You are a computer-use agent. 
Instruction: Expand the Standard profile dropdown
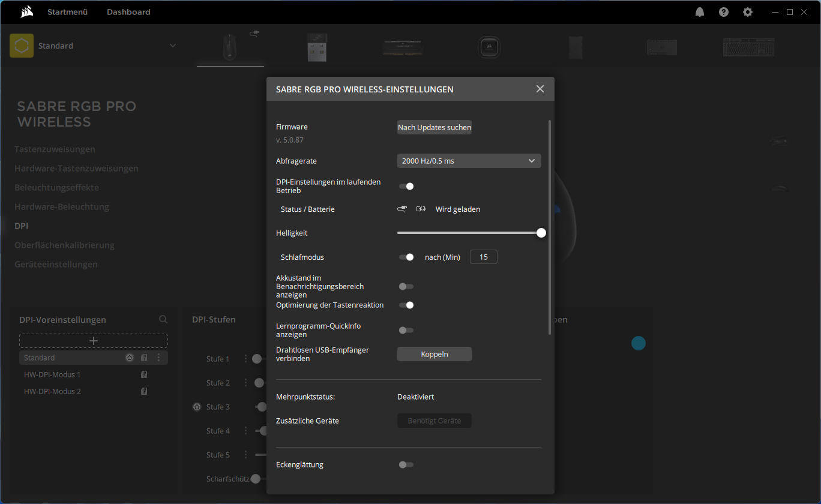[173, 46]
